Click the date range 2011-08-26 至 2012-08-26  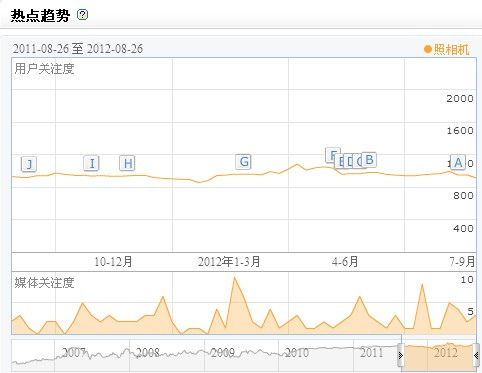[x=78, y=49]
